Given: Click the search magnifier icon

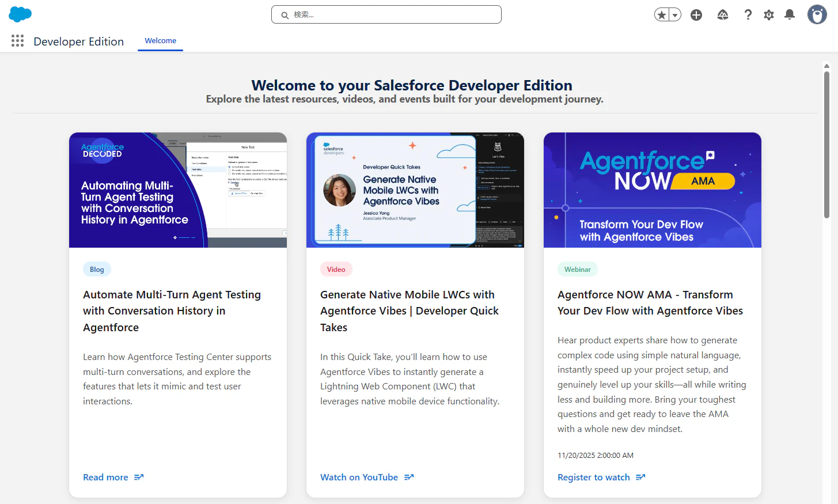Looking at the screenshot, I should [285, 15].
